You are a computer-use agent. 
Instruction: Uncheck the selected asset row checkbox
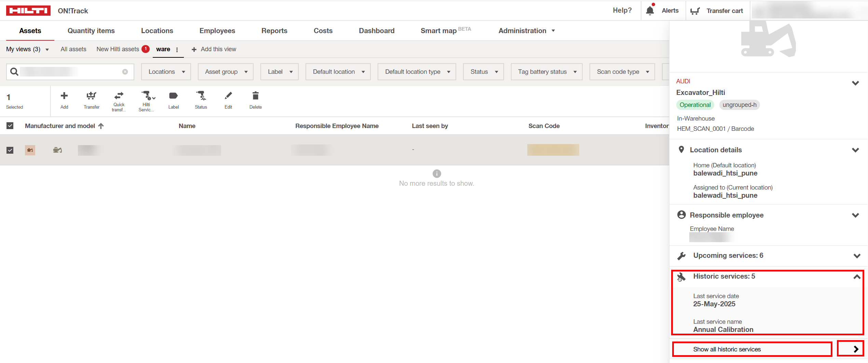click(x=10, y=150)
